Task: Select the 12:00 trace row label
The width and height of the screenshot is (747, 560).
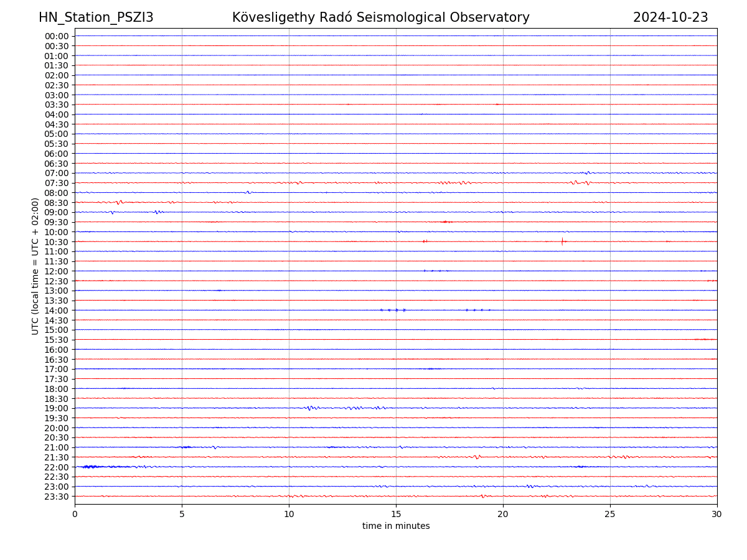Action: pyautogui.click(x=56, y=271)
